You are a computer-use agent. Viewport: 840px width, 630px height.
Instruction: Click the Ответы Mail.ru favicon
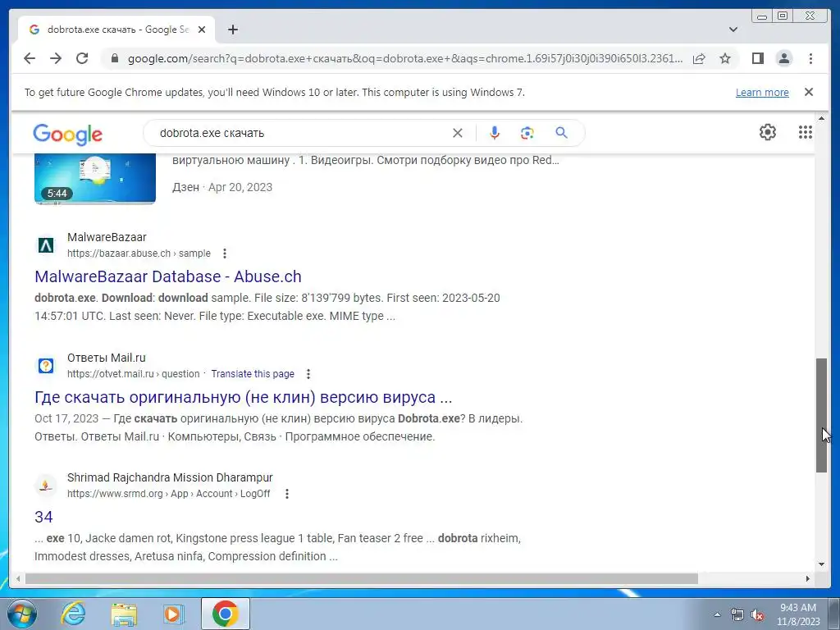click(x=46, y=366)
